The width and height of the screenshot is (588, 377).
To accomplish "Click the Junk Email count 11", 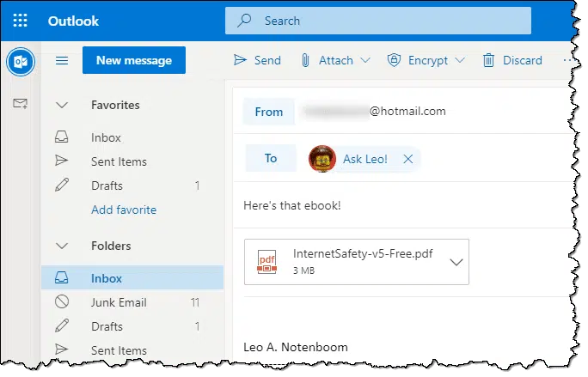I will pos(195,302).
